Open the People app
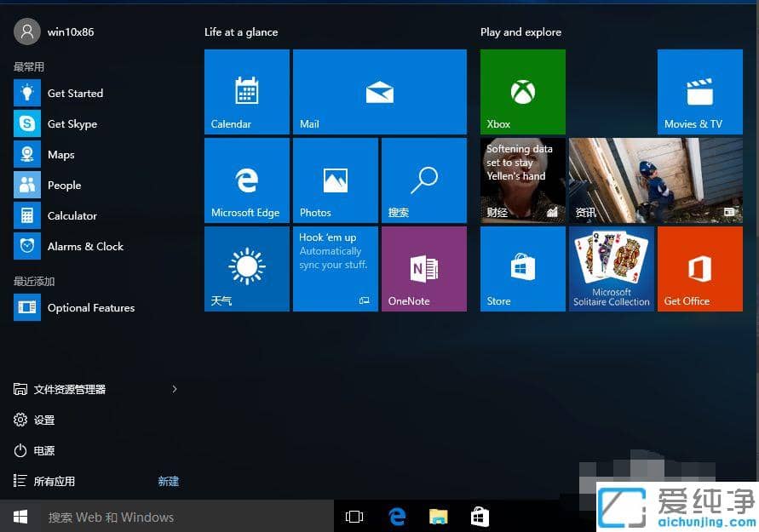Viewport: 759px width, 532px height. [64, 185]
